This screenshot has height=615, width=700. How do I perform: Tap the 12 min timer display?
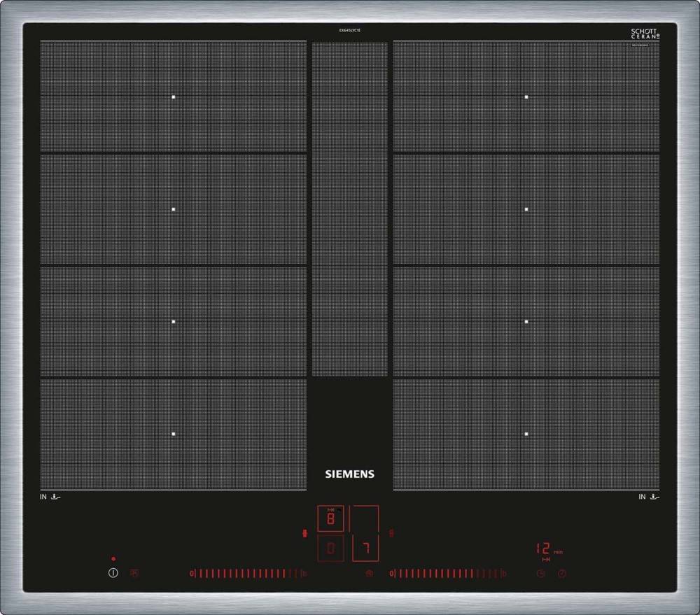[544, 549]
